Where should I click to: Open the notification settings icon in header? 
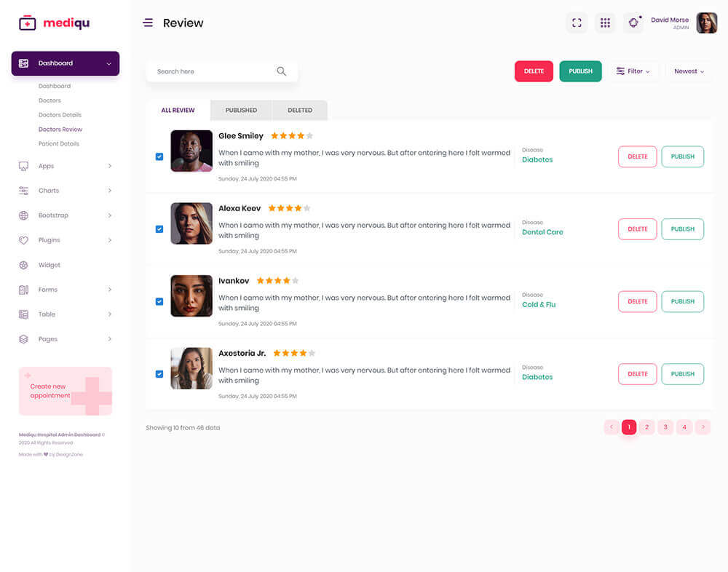pyautogui.click(x=633, y=23)
